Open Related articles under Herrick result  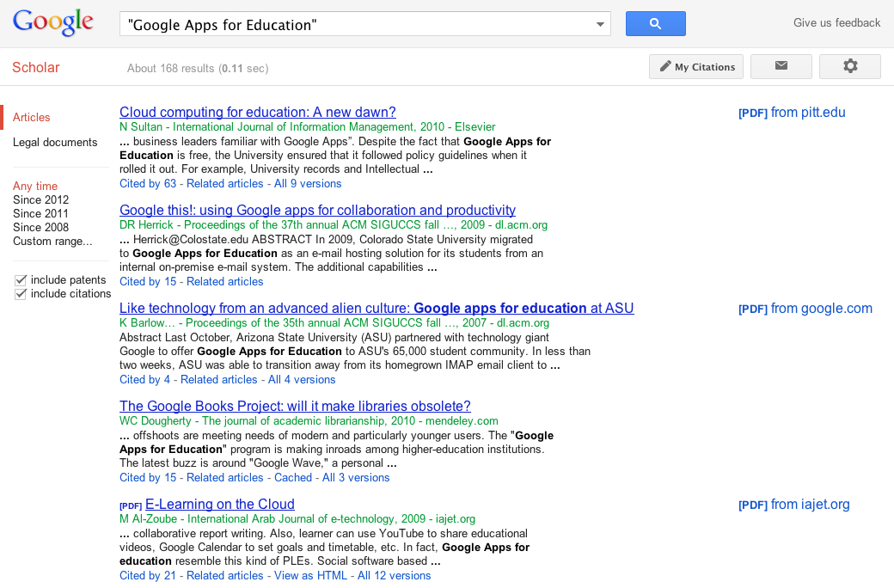(x=224, y=282)
